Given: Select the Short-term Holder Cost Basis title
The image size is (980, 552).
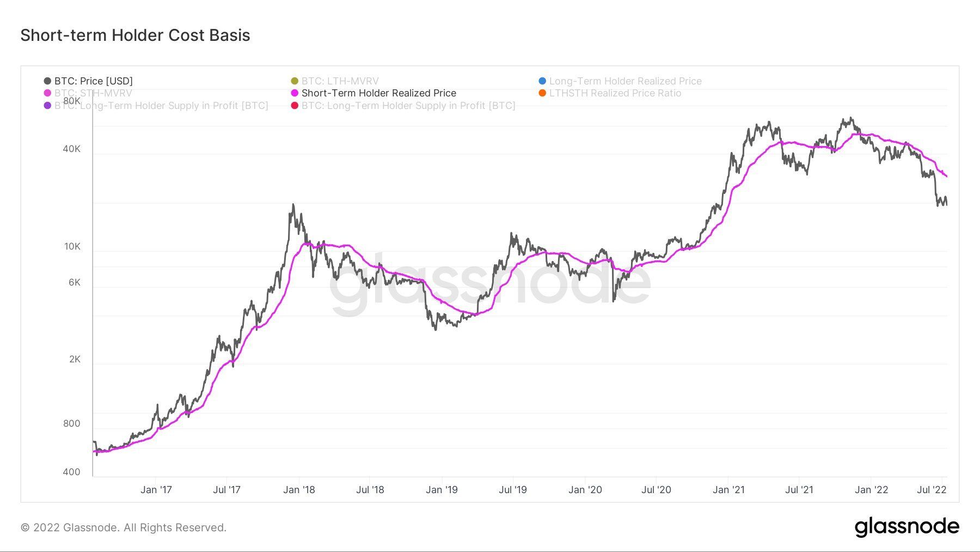Looking at the screenshot, I should point(135,35).
